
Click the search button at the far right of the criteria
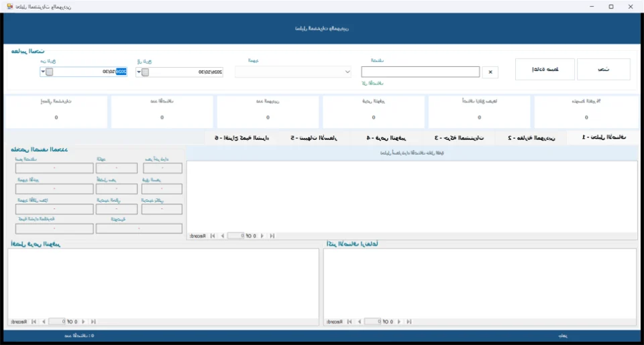603,69
